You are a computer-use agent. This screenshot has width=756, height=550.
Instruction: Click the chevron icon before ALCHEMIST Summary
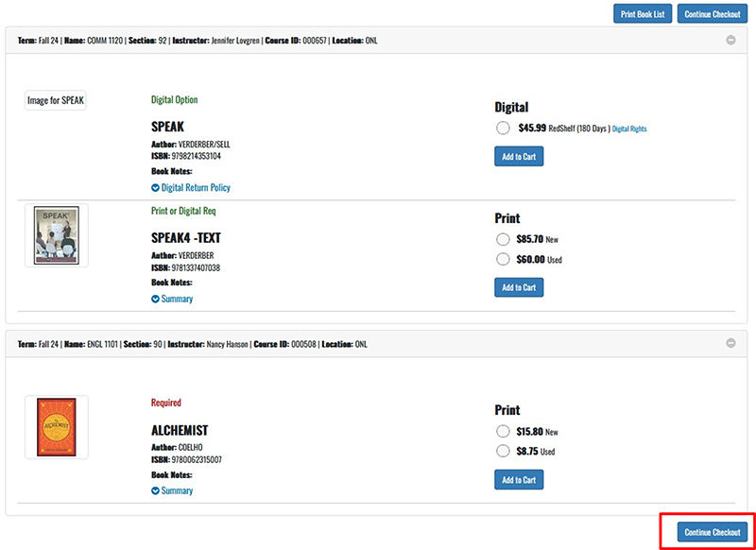tap(157, 490)
